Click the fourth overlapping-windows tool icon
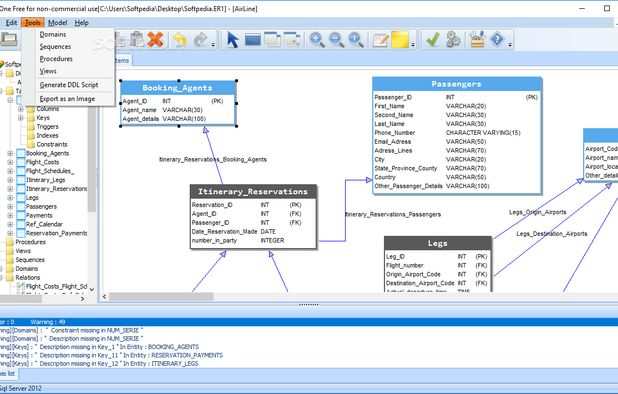The width and height of the screenshot is (618, 394). (292, 40)
